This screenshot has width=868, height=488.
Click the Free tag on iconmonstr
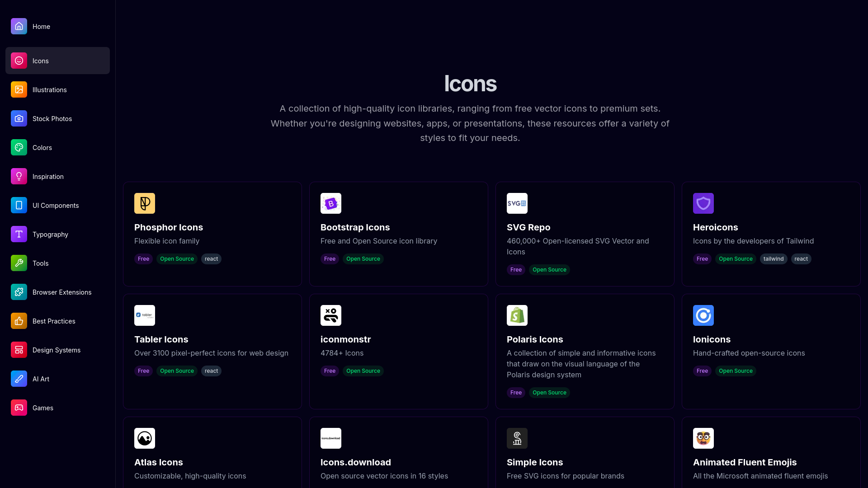(330, 371)
